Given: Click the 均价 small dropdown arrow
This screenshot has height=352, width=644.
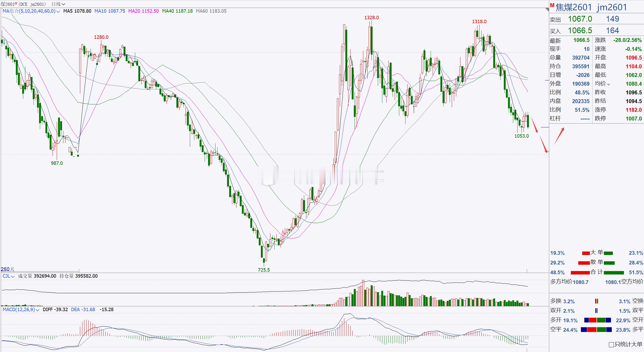Looking at the screenshot, I should (609, 85).
